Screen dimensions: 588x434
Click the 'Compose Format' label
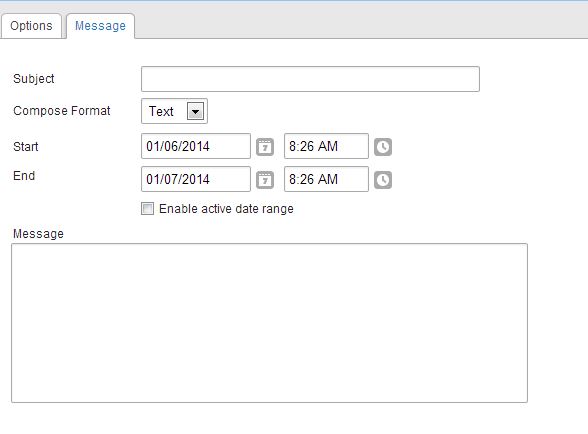coord(62,111)
